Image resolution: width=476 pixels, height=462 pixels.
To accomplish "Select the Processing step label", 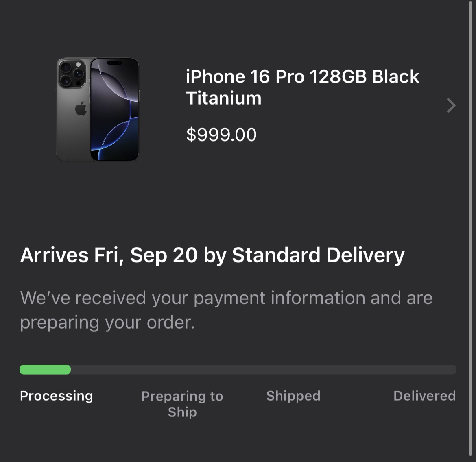I will 57,396.
